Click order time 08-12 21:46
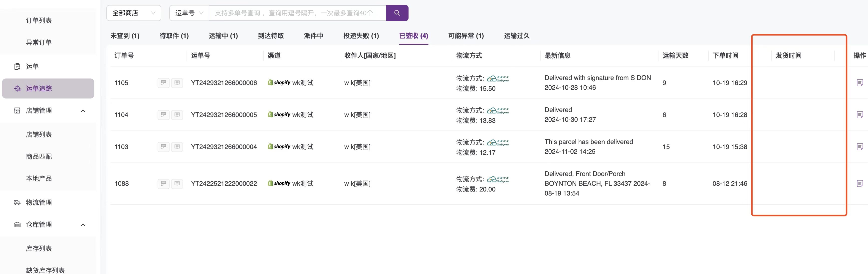Screen dimensions: 868x274 (729, 183)
